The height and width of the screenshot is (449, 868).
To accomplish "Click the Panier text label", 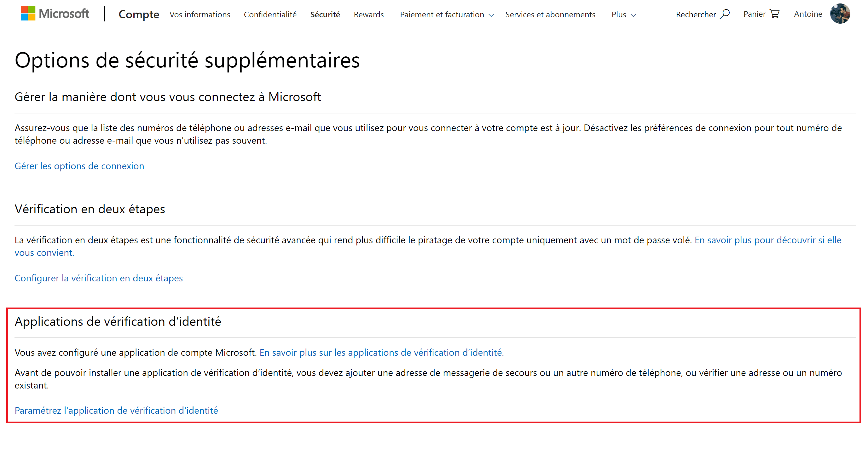I will (x=755, y=14).
